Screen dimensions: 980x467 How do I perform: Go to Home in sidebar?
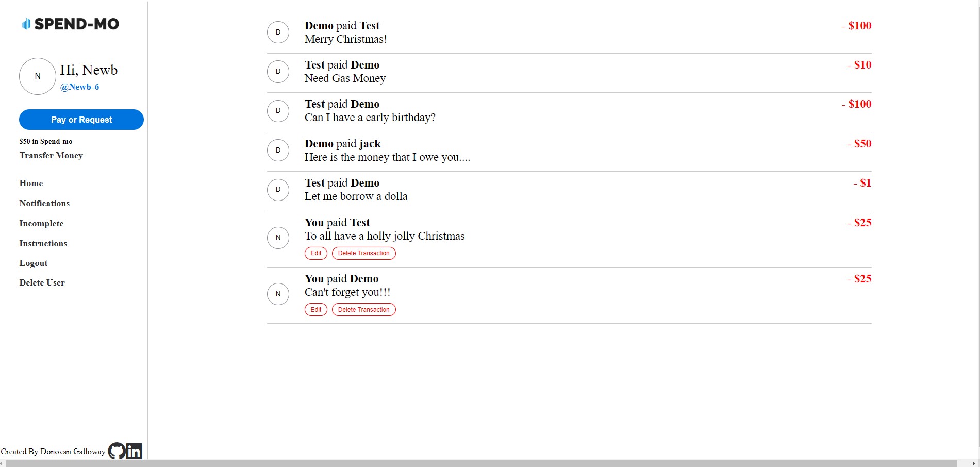[31, 184]
